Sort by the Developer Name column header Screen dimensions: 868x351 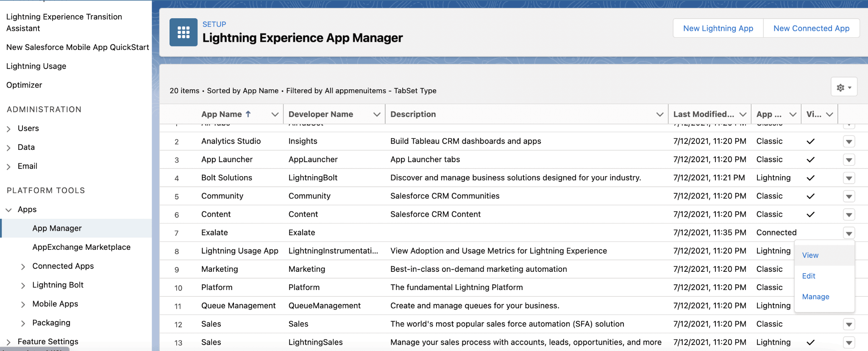tap(320, 114)
